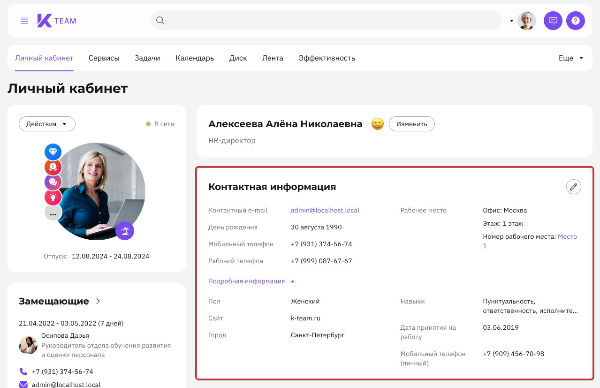Click the K-Team logo
Viewport: 600px width, 388px height.
click(57, 21)
